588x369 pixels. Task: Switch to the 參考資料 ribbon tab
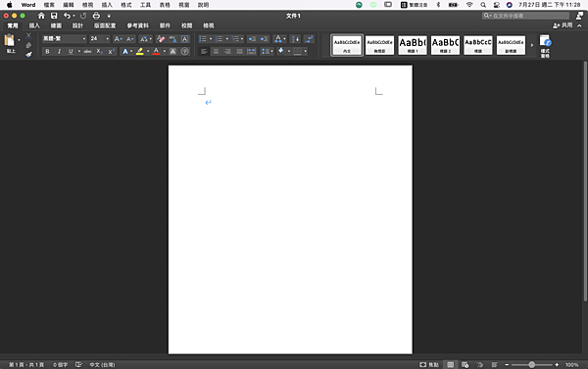point(137,25)
